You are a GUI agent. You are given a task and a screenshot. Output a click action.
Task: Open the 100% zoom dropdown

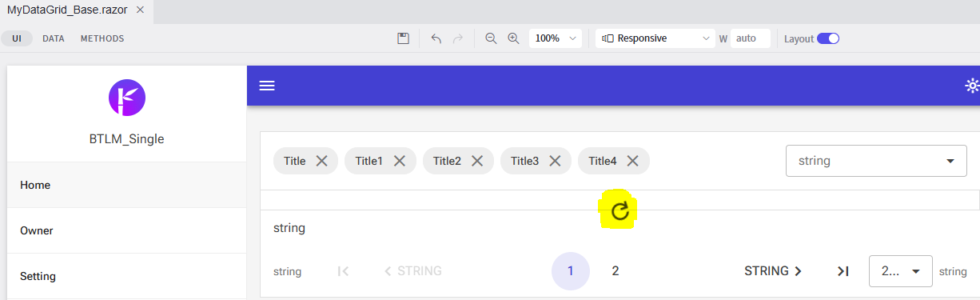point(556,38)
